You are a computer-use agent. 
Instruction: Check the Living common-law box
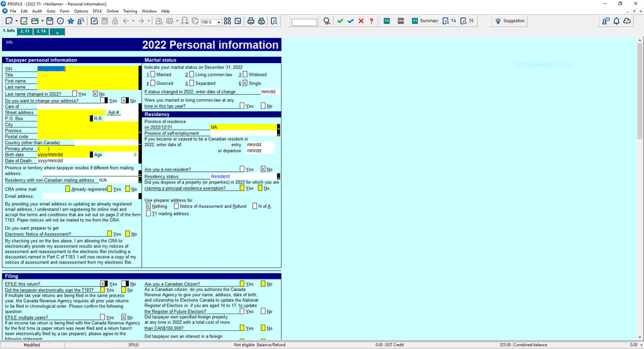[191, 74]
